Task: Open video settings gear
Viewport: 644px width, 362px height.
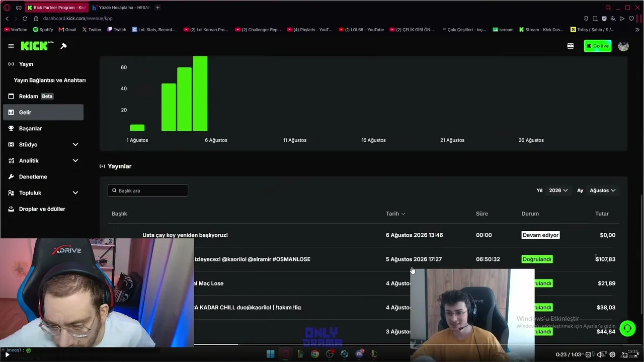Action: pos(612,354)
